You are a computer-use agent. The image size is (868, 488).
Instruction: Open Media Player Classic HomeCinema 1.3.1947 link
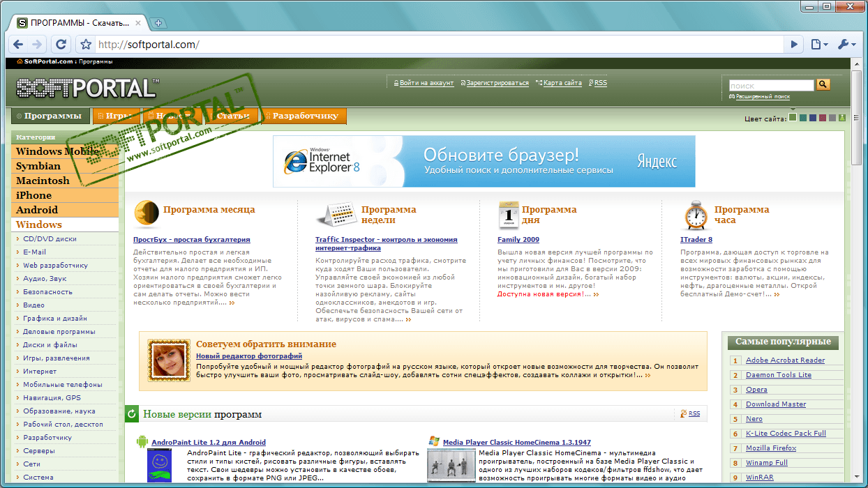pyautogui.click(x=517, y=442)
